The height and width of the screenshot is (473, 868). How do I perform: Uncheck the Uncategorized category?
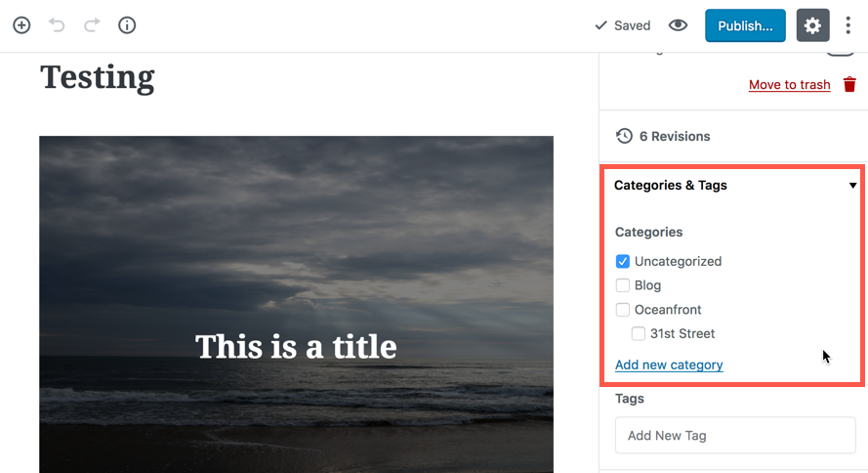[623, 262]
